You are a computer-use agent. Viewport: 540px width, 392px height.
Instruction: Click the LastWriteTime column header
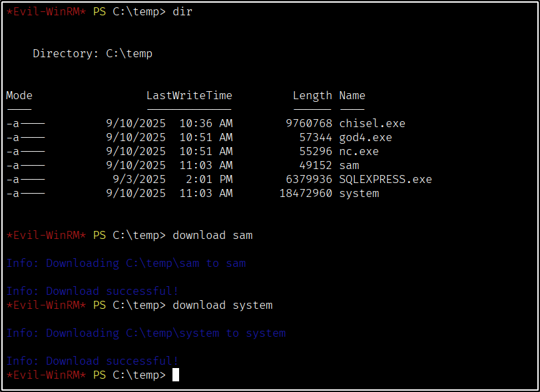(x=189, y=96)
